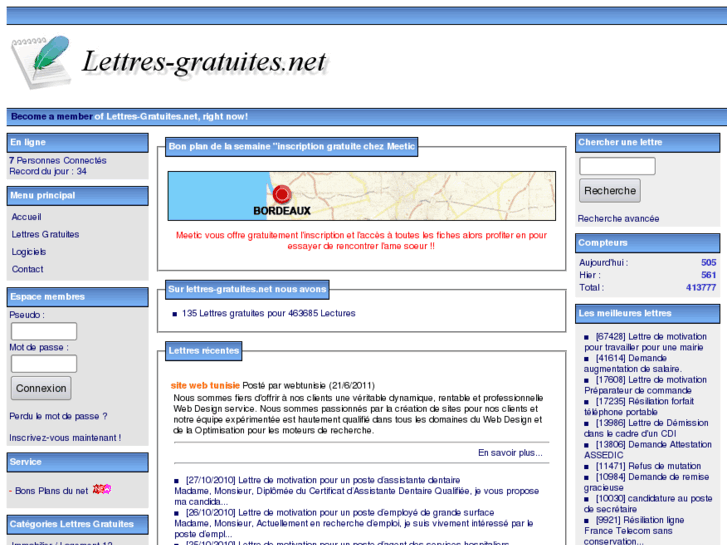Focus the Chercher une lettre search box
Screen dimensions: 727x545
[617, 166]
